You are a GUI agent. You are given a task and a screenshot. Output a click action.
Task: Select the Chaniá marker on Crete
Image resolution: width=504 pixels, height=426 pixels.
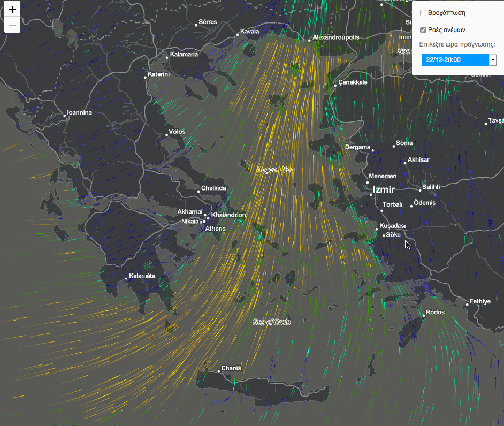coord(219,371)
